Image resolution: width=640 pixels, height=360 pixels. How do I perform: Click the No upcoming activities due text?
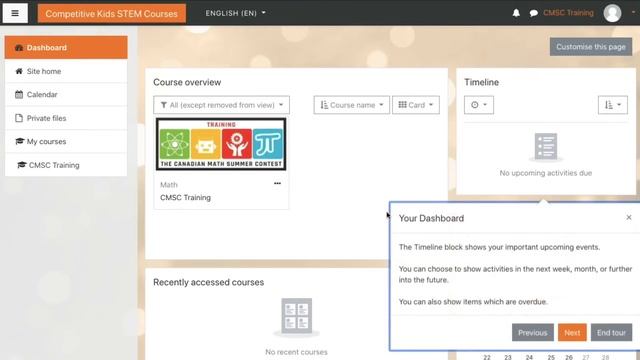pyautogui.click(x=546, y=173)
